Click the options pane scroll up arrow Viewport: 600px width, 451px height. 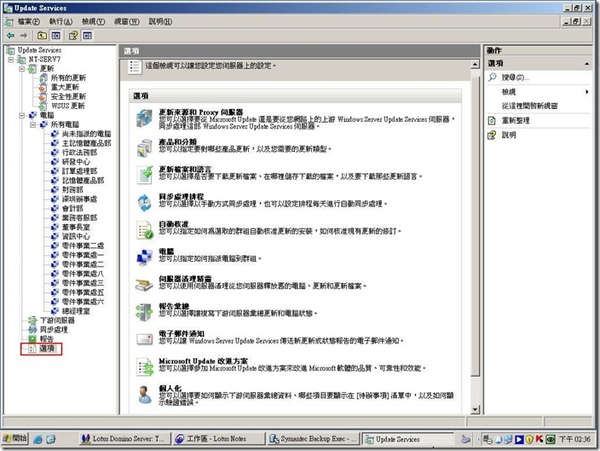(x=475, y=64)
